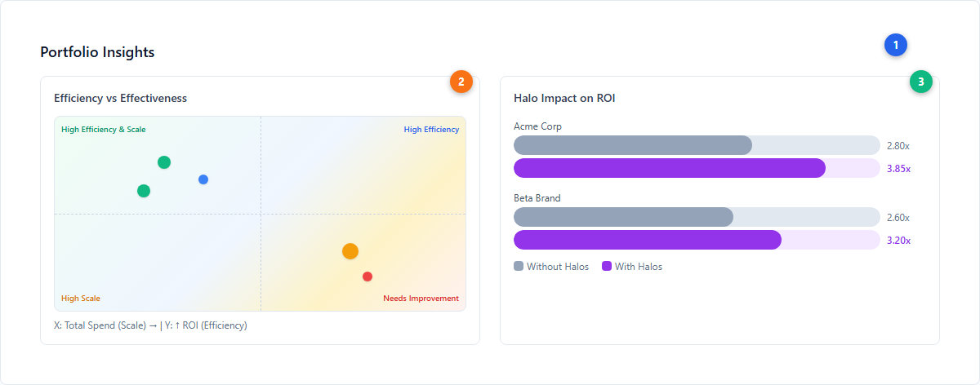Click Beta Brand's gray Without Halos bar

[x=623, y=217]
